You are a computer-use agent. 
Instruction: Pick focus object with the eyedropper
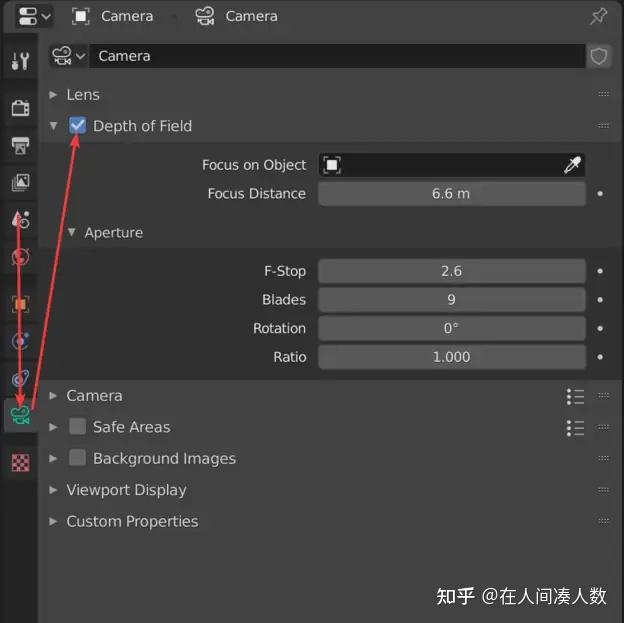tap(572, 165)
